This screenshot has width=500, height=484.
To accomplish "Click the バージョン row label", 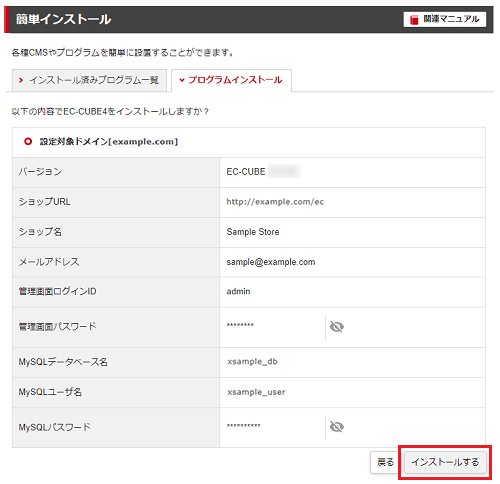I will (40, 172).
